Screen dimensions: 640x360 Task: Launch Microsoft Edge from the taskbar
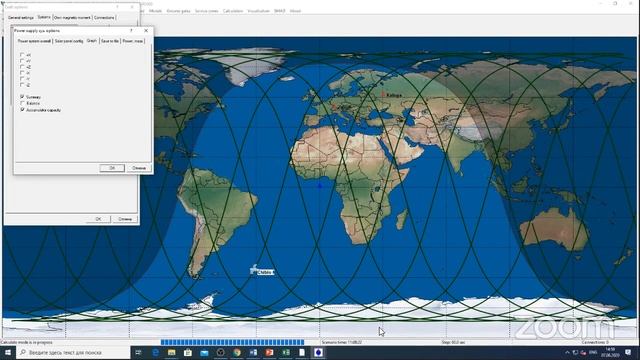pyautogui.click(x=156, y=352)
